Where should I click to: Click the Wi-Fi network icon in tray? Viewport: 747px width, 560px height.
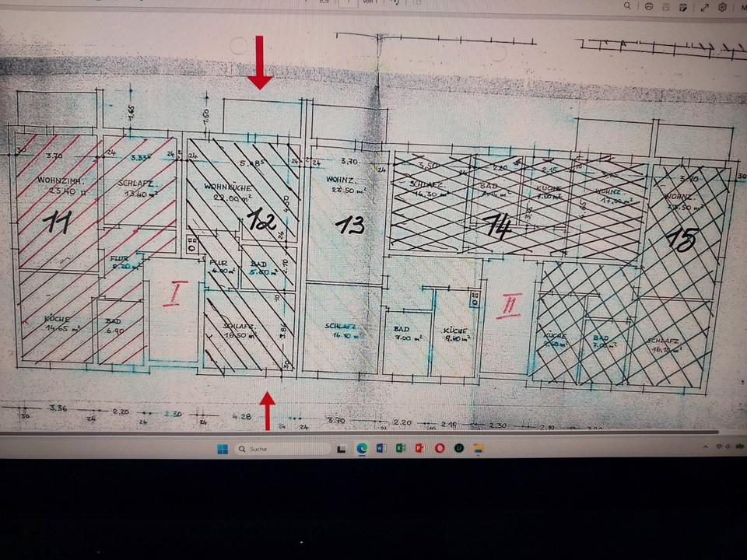tap(718, 447)
